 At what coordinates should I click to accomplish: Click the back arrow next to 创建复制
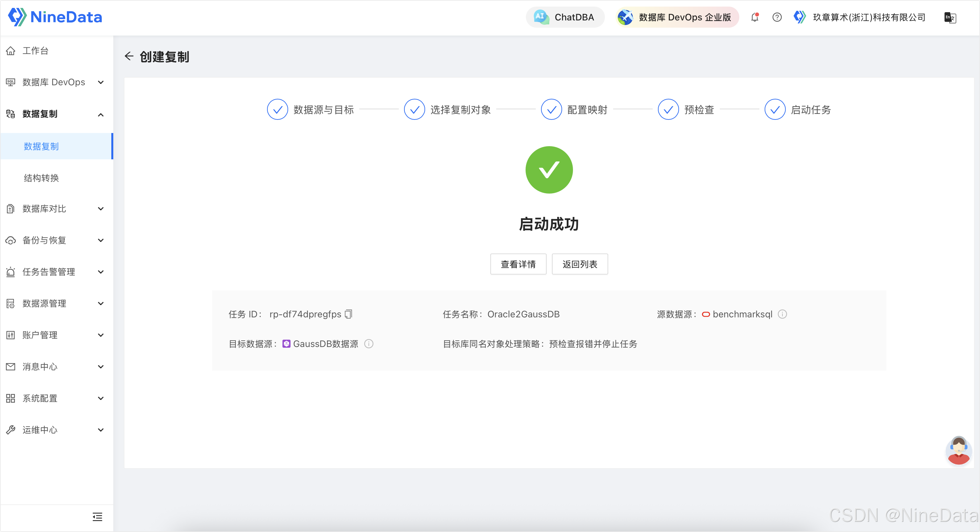pyautogui.click(x=129, y=56)
